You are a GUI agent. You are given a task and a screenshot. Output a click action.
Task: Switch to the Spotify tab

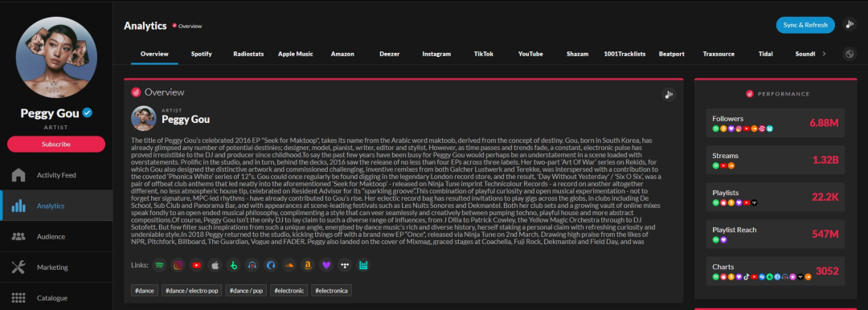202,54
